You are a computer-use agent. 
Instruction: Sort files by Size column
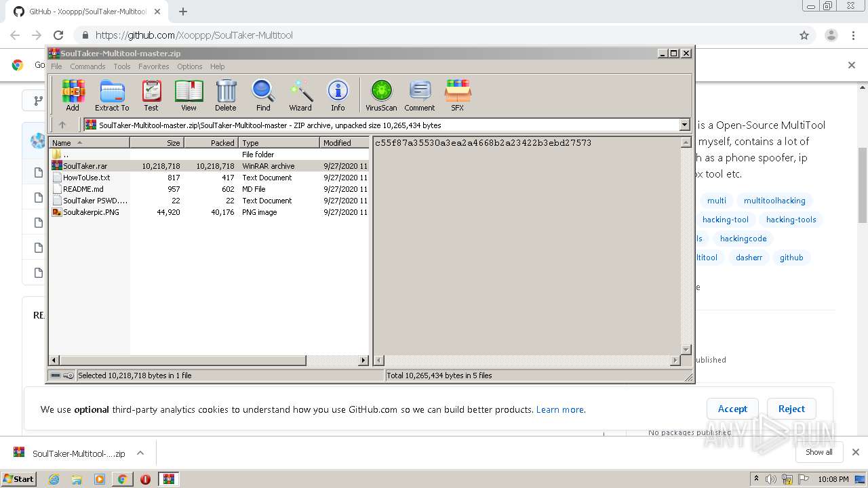coord(157,143)
